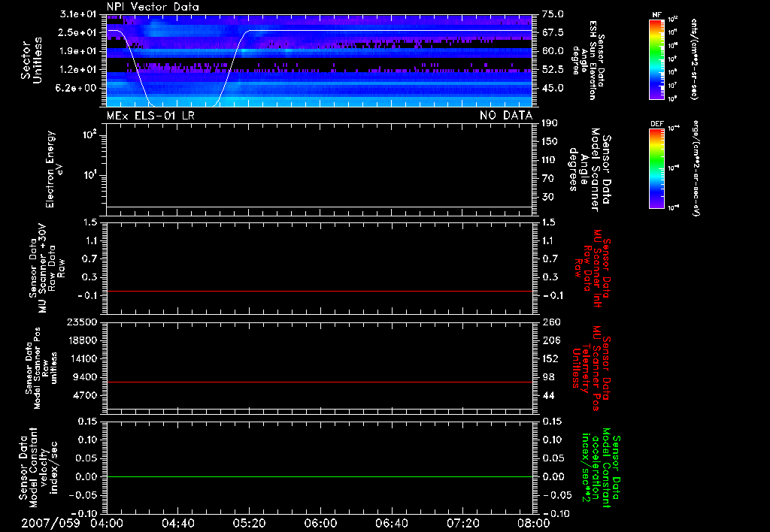
Task: Select the "2007/059" date label
Action: coord(50,523)
